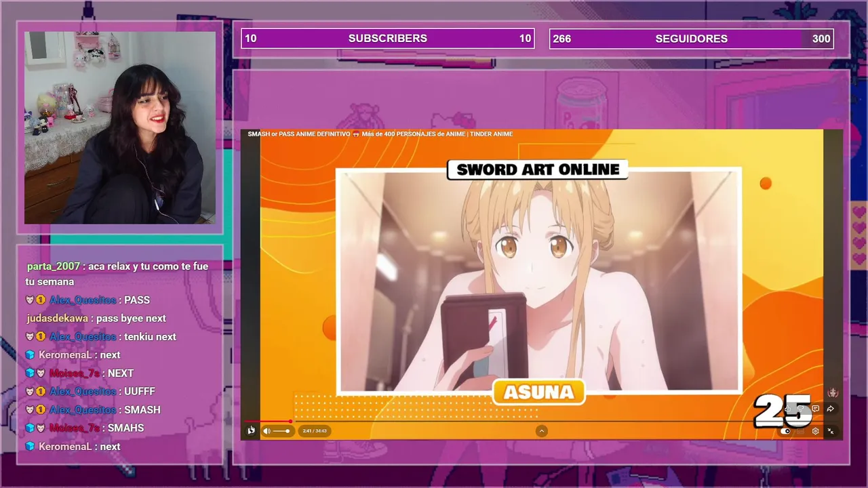Expand the chevron-up panel in the player
This screenshot has height=488, width=868.
point(541,431)
